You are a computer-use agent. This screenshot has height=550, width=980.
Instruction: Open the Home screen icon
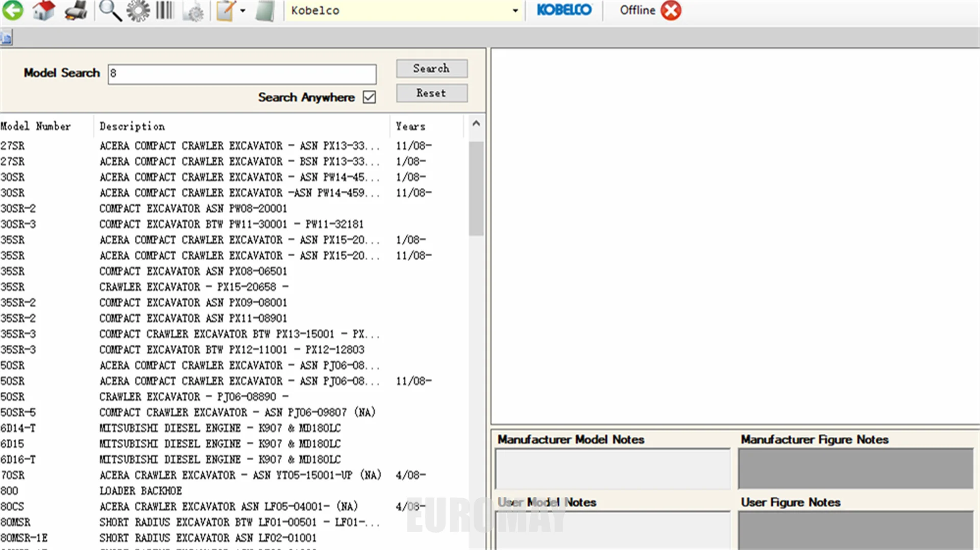[43, 10]
